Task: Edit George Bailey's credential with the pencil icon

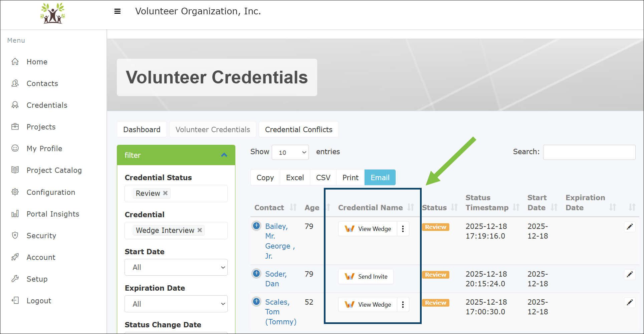Action: 630,227
